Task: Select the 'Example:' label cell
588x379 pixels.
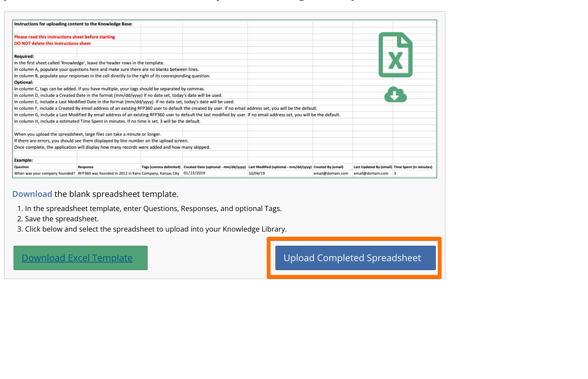Action: (x=23, y=160)
